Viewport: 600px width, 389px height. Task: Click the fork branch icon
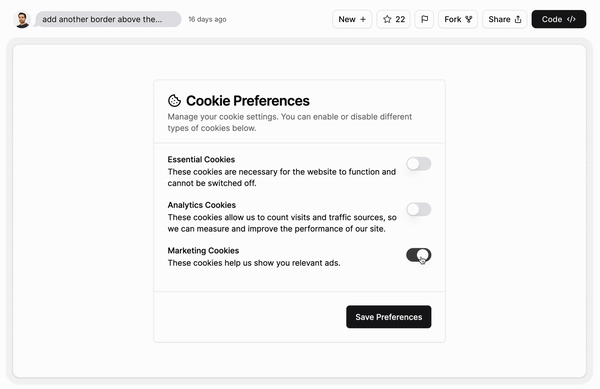pyautogui.click(x=469, y=19)
